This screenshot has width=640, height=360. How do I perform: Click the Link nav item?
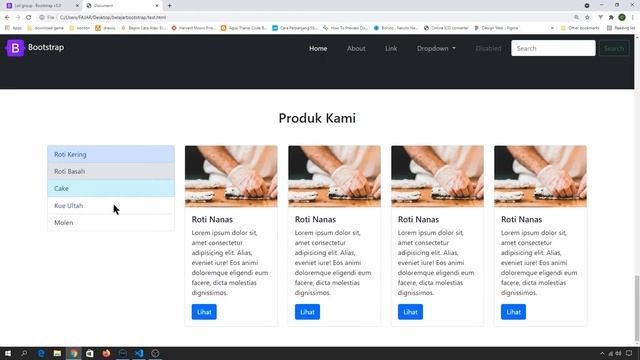(391, 48)
